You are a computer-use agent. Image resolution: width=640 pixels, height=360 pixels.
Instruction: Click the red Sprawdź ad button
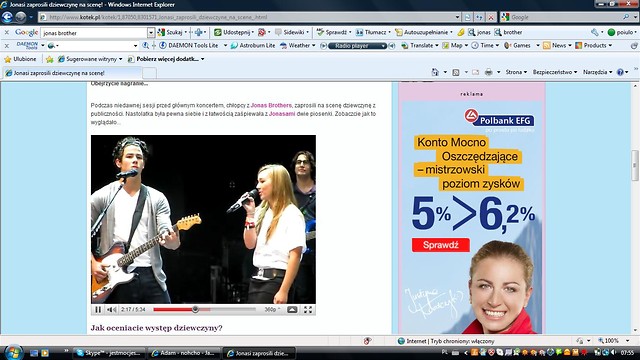[440, 245]
